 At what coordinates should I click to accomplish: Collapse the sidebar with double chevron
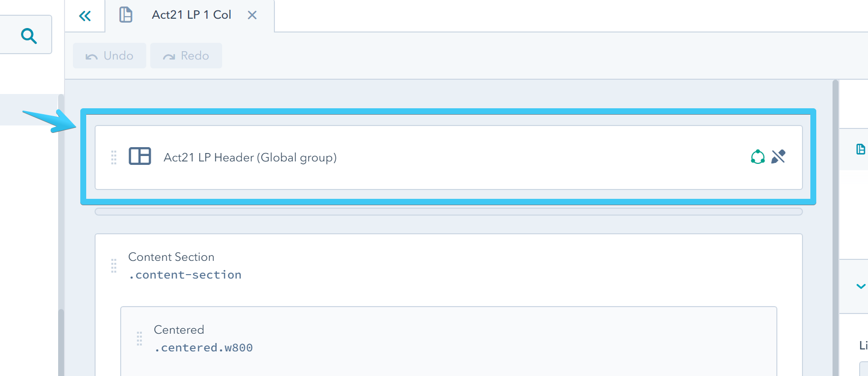85,16
